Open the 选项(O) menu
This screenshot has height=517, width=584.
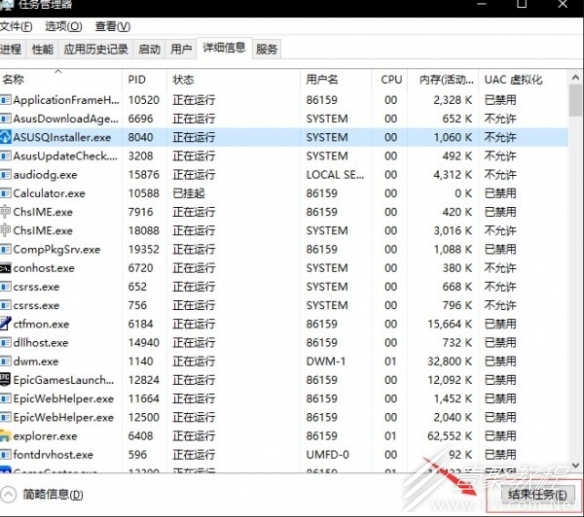click(64, 26)
